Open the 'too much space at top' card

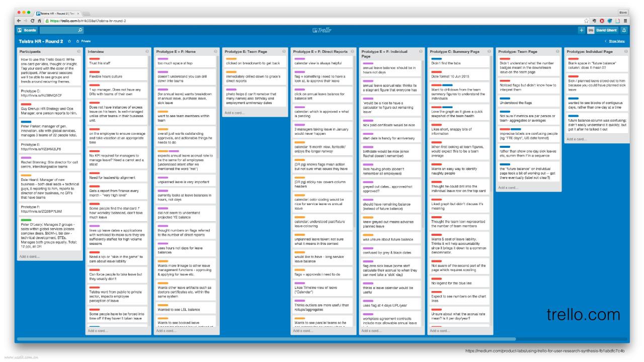pos(186,61)
